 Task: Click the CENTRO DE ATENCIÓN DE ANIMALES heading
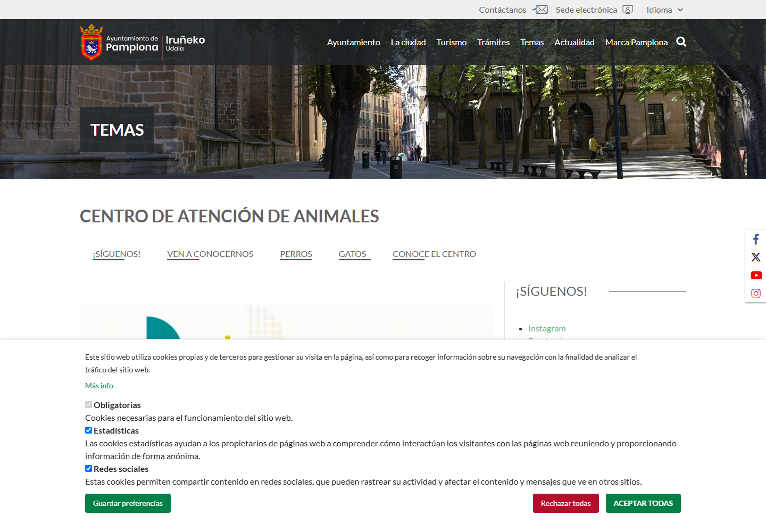pyautogui.click(x=229, y=216)
